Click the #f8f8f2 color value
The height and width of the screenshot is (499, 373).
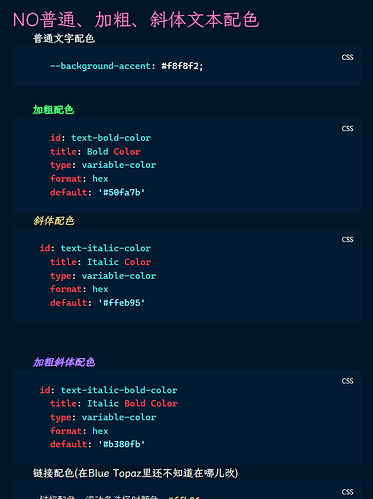pos(182,66)
